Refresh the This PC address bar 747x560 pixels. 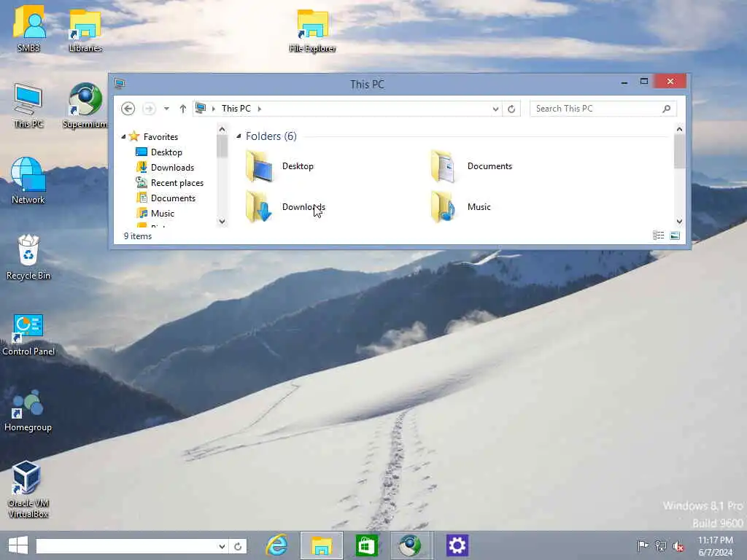[511, 109]
